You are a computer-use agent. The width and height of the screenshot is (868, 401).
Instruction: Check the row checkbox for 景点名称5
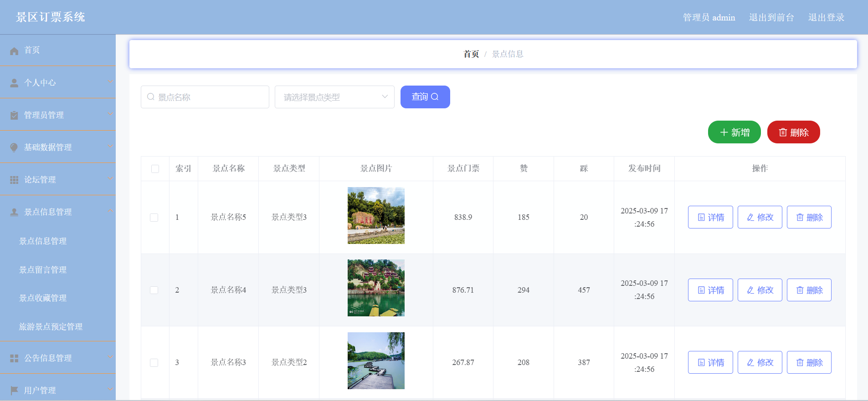point(154,218)
